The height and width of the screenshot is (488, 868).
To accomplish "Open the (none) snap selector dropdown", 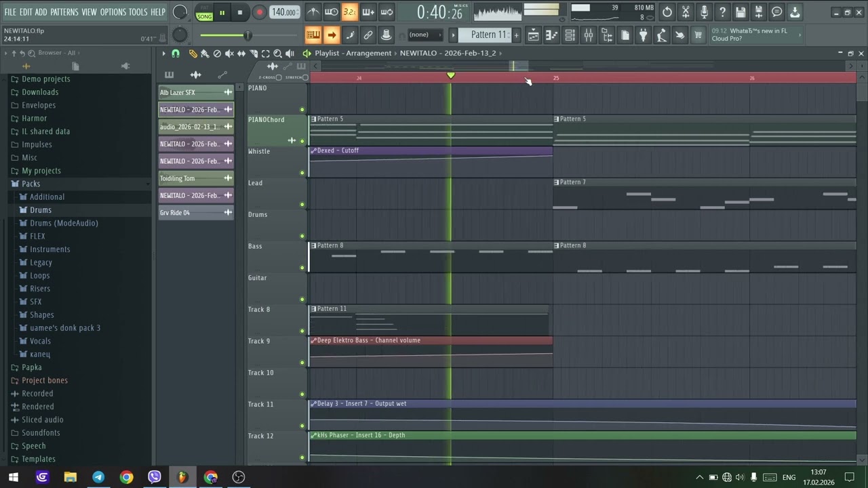I will click(425, 35).
